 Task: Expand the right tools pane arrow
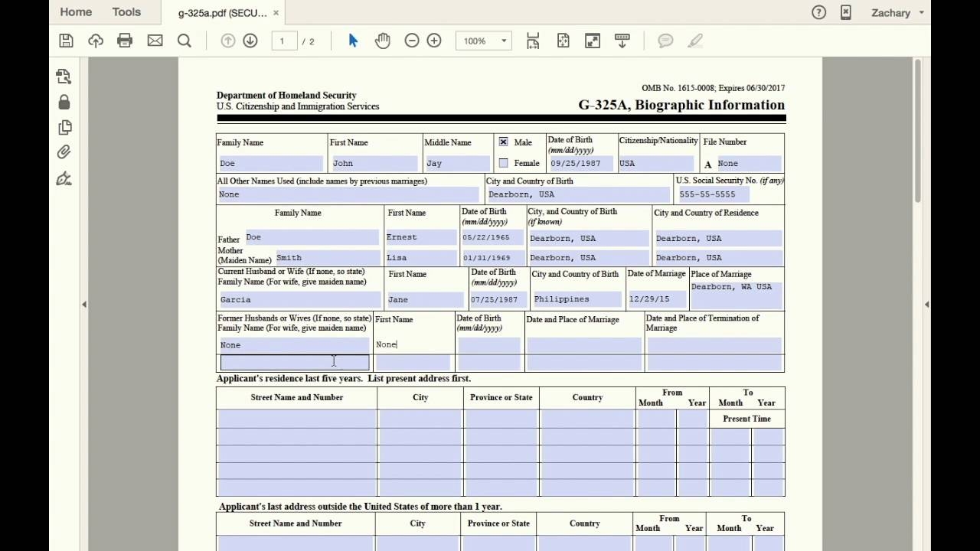coord(926,305)
